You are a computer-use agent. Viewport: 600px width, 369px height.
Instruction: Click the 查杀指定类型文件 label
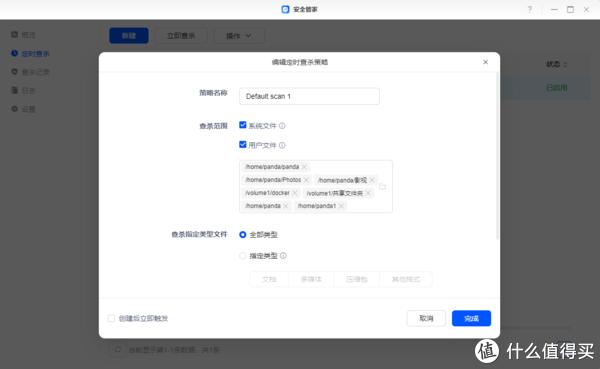tap(199, 234)
